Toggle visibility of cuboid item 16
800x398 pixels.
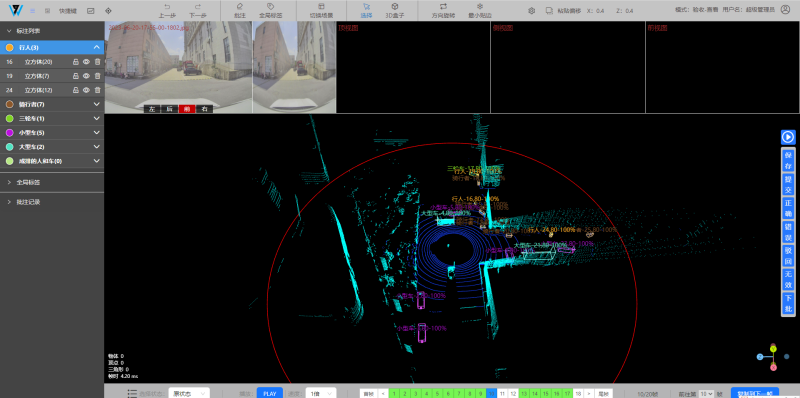86,62
